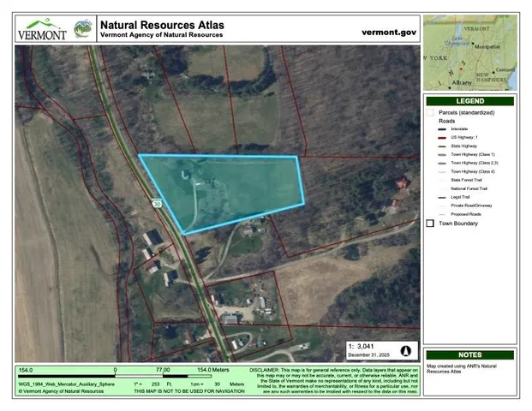Screen dimensions: 532x411
Task: Click the Town Highway (Class 2,3) label
Action: click(x=475, y=163)
